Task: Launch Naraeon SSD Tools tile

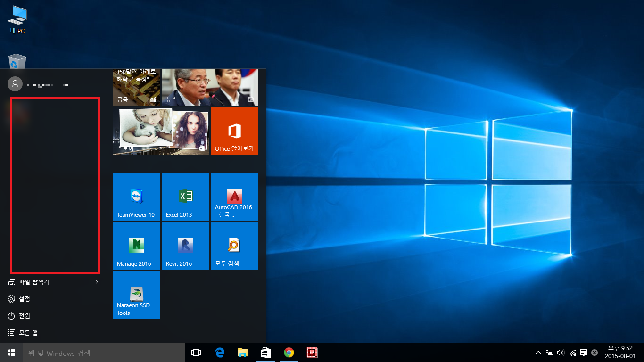Action: click(x=137, y=295)
